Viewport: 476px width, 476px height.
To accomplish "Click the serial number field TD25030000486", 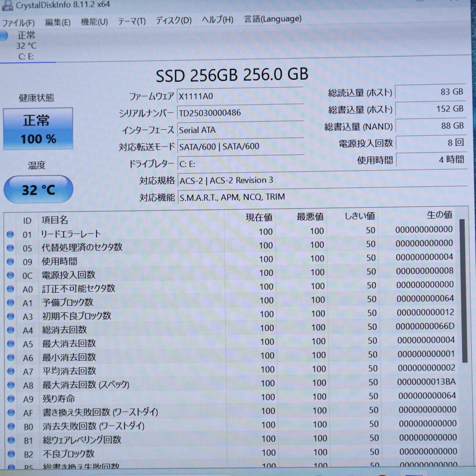I will click(240, 113).
